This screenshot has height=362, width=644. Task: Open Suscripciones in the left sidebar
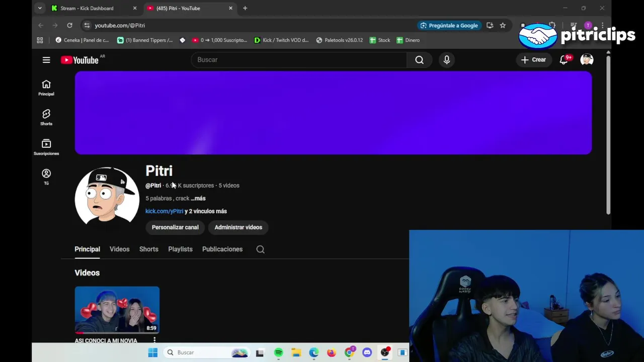[x=46, y=147]
